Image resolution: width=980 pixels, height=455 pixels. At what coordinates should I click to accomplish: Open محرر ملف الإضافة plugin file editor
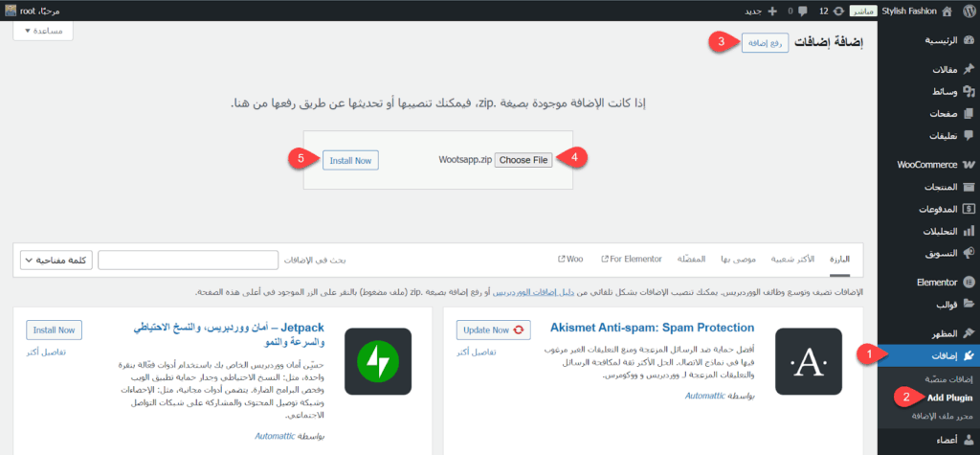point(943,416)
